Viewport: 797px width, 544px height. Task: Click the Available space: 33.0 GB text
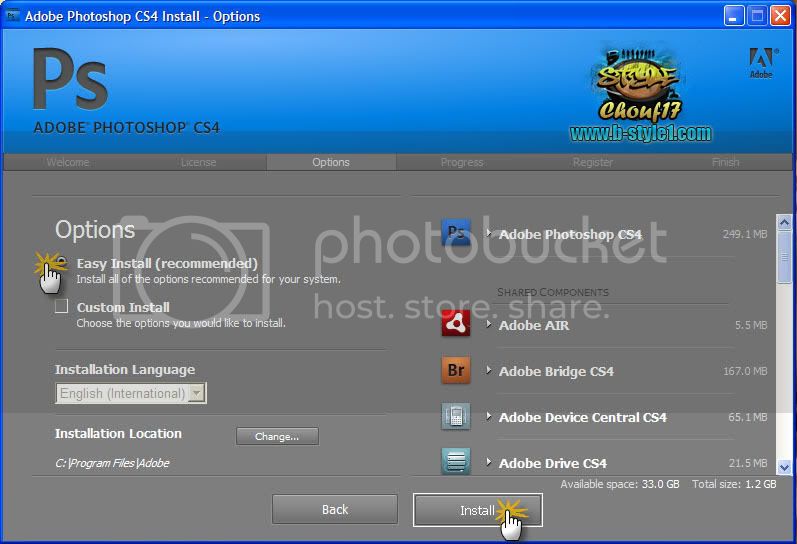click(620, 484)
